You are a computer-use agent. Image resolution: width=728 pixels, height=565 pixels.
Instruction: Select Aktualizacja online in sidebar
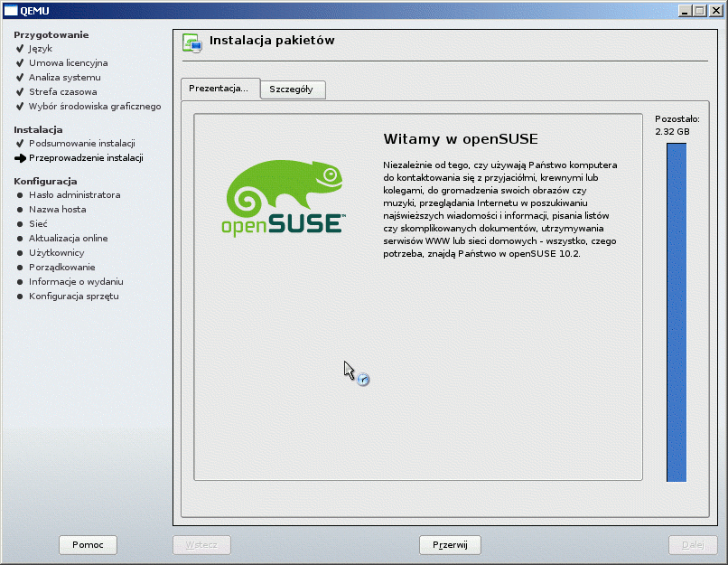(68, 239)
